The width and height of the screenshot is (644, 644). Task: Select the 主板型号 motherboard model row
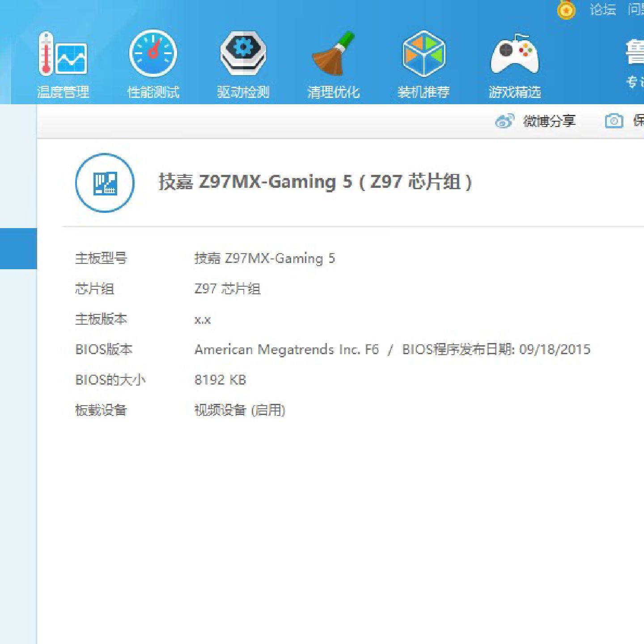pos(102,258)
